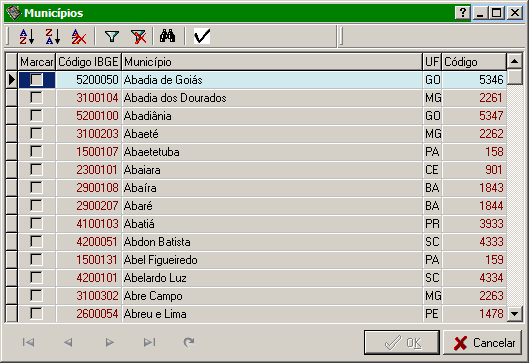This screenshot has width=529, height=363.
Task: Select the Abreu e Lima row
Action: [x=256, y=314]
